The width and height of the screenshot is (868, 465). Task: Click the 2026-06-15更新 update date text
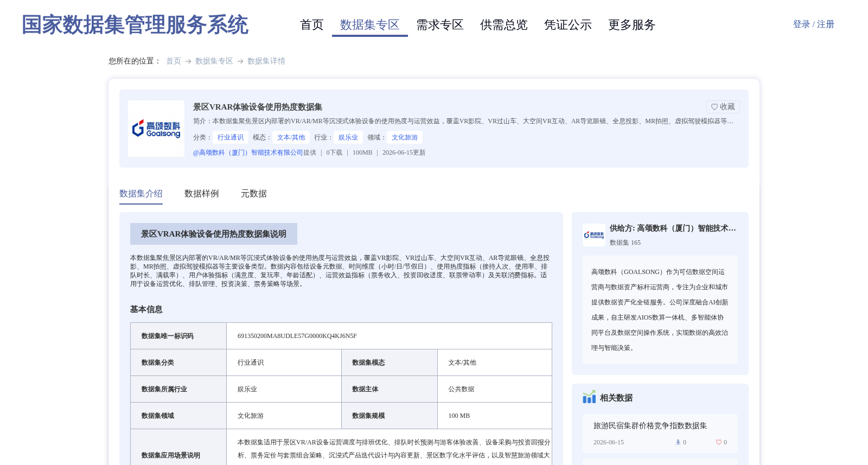pos(404,152)
